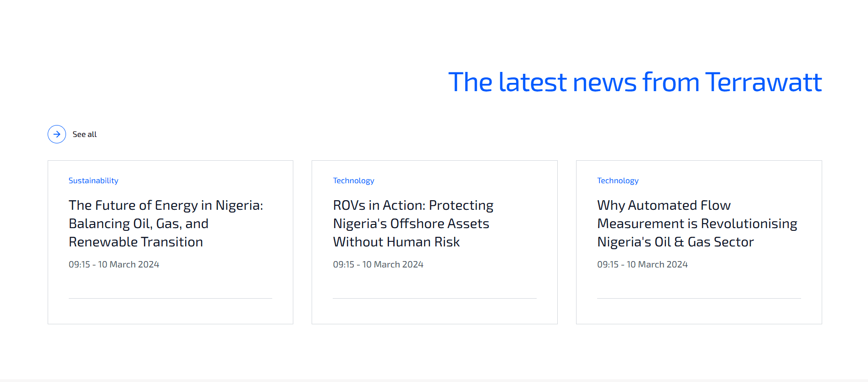Click the divider line in the Automated Flow card
Viewport: 868px width, 382px height.
(x=699, y=299)
